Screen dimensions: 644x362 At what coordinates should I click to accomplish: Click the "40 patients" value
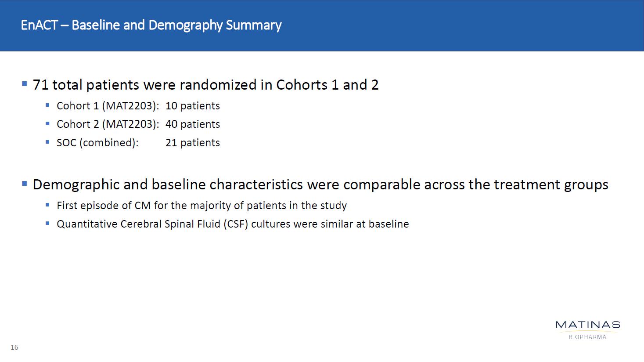192,124
